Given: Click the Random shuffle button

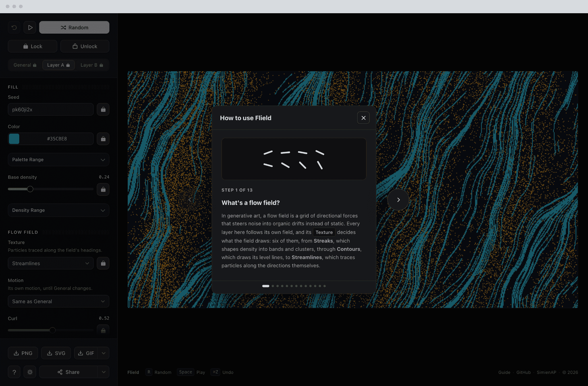Looking at the screenshot, I should pos(74,27).
